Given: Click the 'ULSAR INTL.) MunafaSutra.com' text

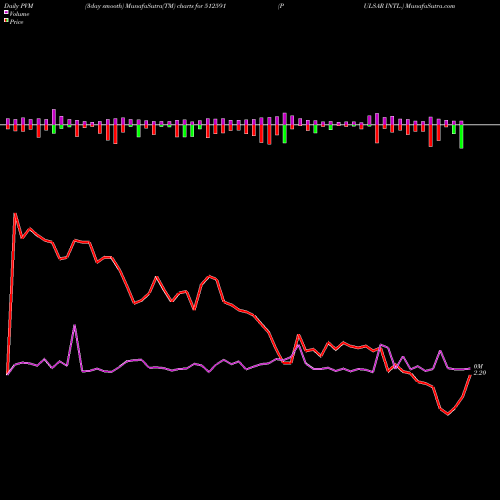Looking at the screenshot, I should (x=409, y=6).
